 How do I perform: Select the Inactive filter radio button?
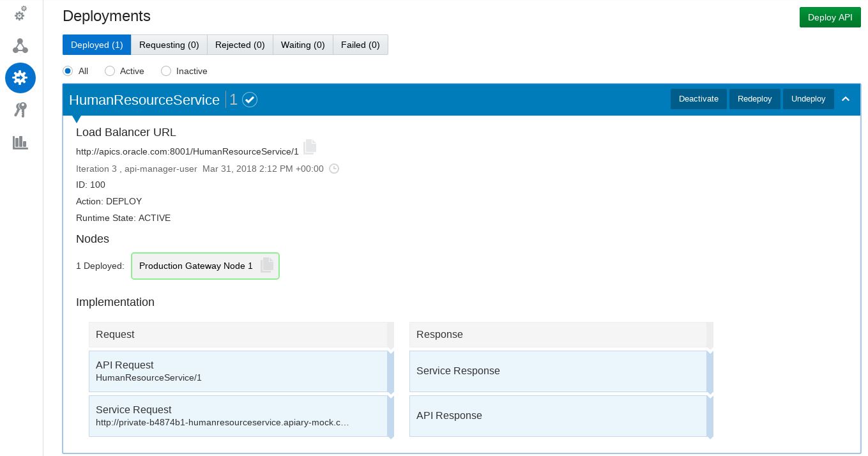click(166, 71)
